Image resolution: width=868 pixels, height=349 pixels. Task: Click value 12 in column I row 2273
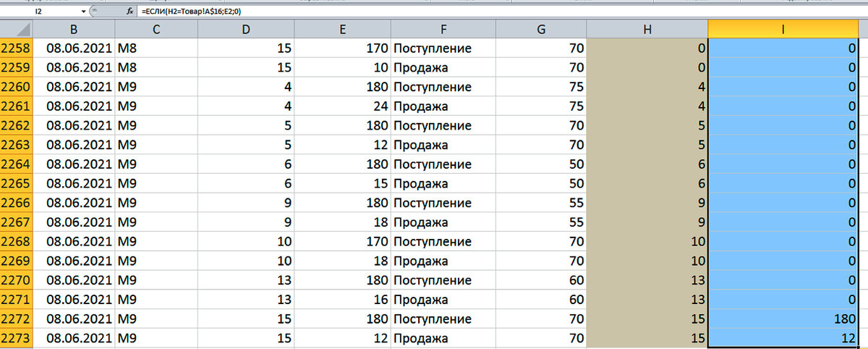(849, 338)
